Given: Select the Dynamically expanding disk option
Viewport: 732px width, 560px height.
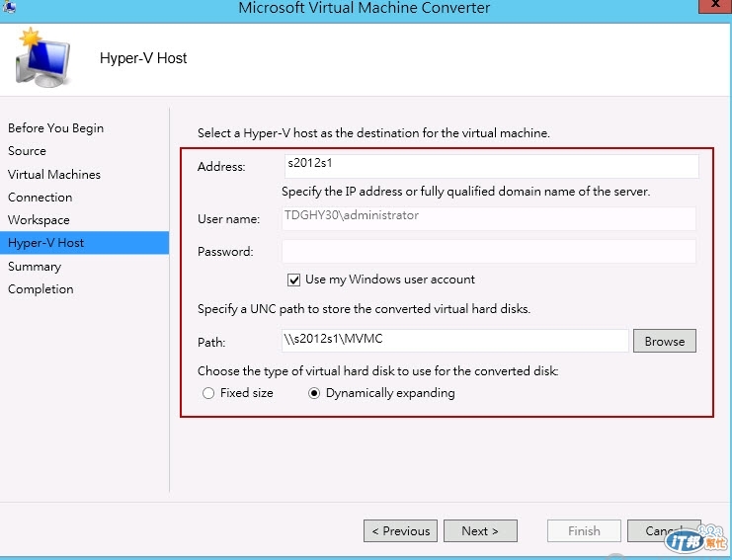Looking at the screenshot, I should pos(314,393).
